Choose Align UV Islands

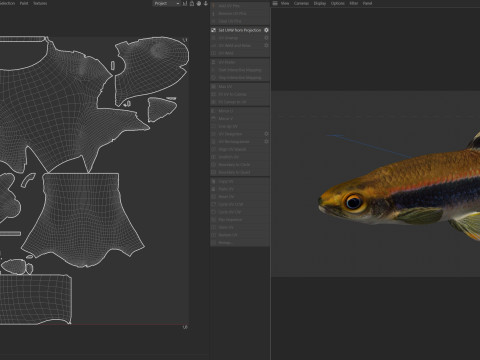[x=240, y=149]
